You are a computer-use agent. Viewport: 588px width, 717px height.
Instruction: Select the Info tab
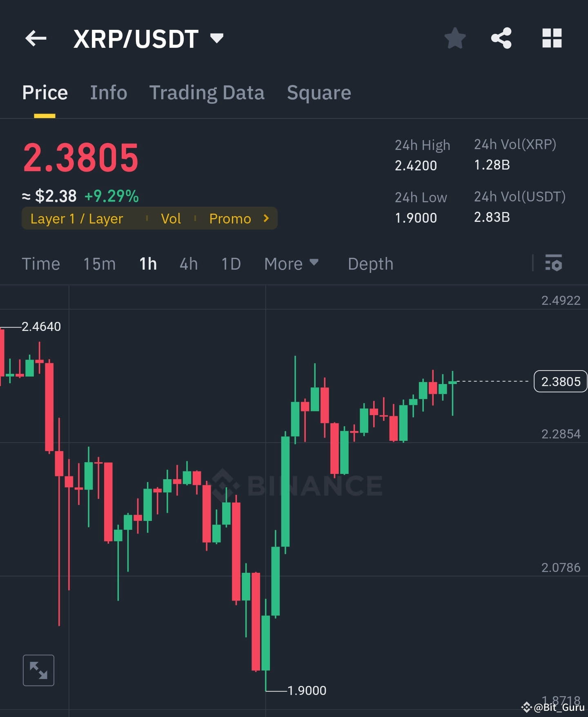108,93
